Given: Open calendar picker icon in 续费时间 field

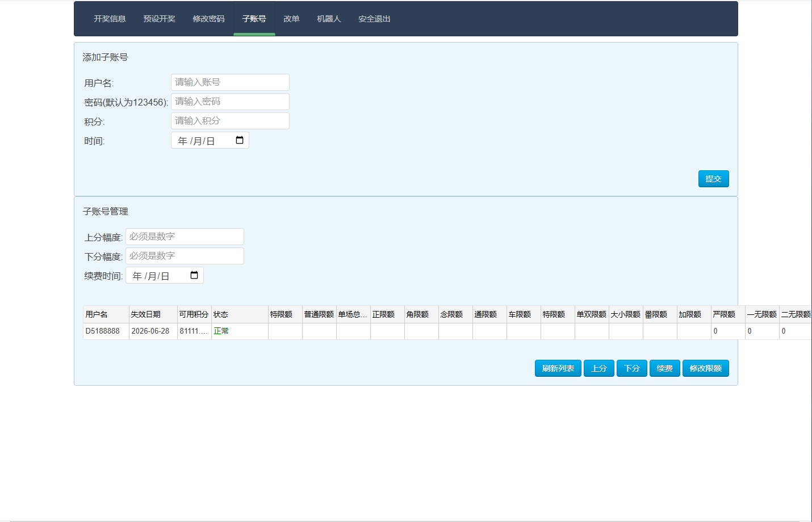Looking at the screenshot, I should tap(194, 275).
